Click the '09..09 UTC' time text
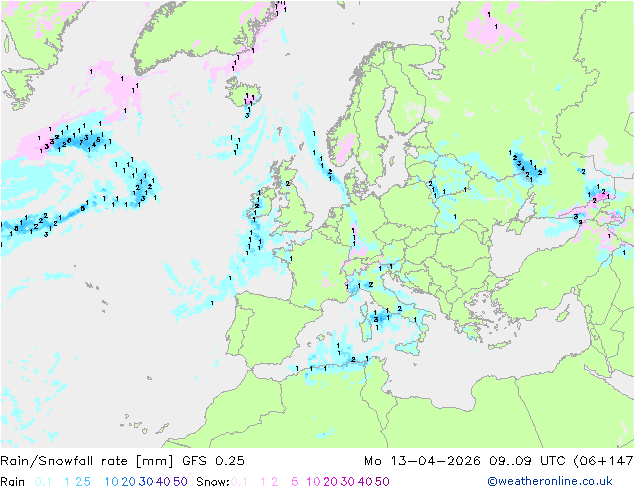The image size is (634, 490). (x=528, y=461)
